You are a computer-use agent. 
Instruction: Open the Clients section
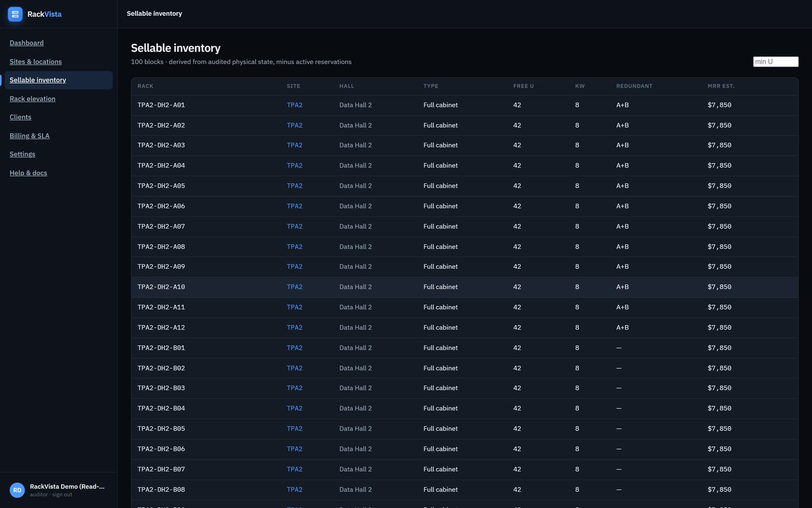[x=21, y=117]
